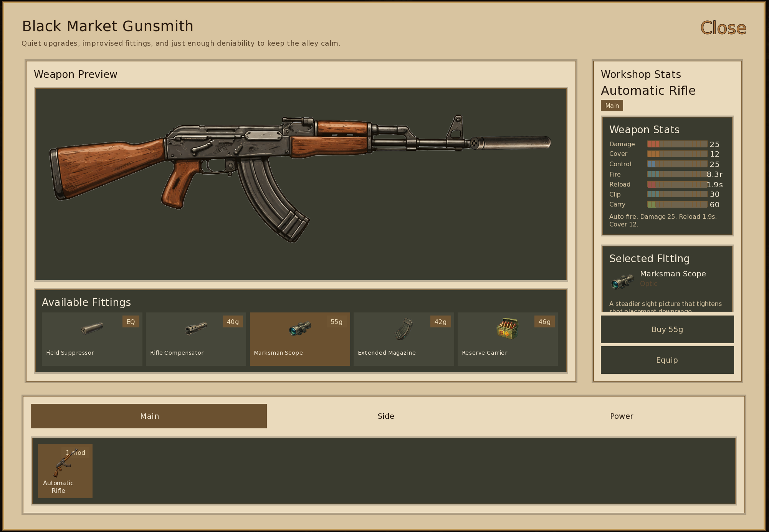
Task: Click the Damage stat bar
Action: 677,144
